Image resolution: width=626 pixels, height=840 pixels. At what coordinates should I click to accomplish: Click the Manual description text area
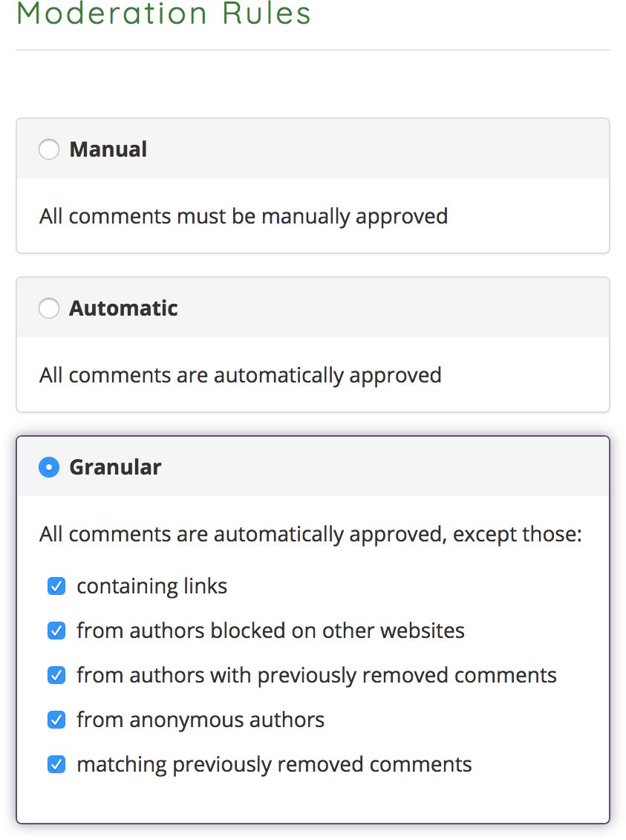244,216
